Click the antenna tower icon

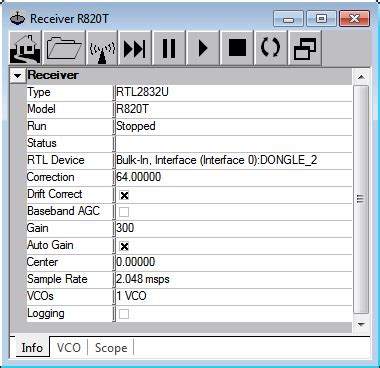pyautogui.click(x=102, y=48)
